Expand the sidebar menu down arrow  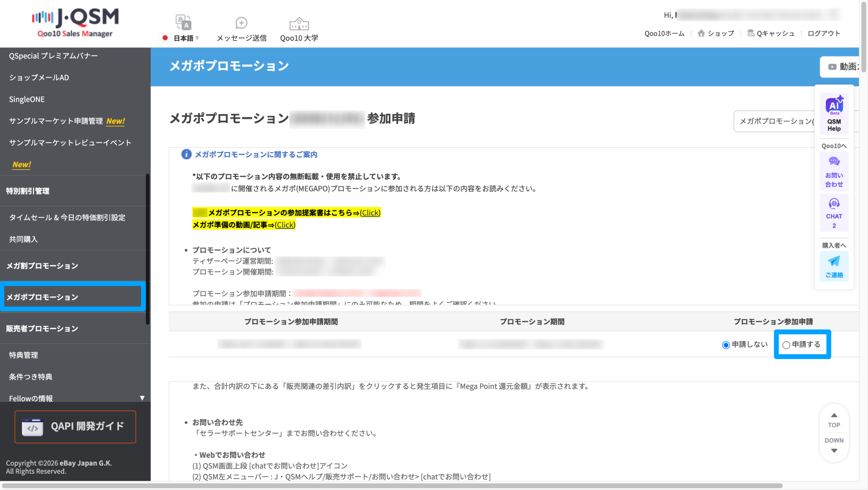142,398
